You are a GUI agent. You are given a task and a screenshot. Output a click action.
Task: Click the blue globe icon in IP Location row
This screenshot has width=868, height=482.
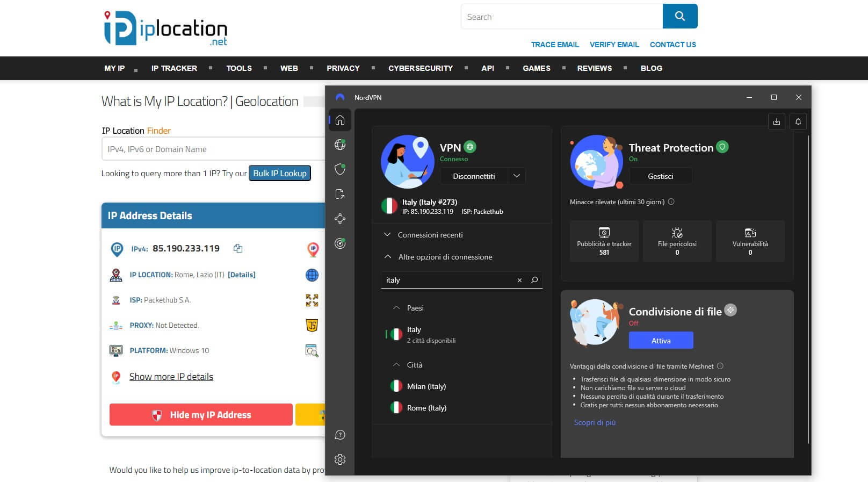(312, 275)
